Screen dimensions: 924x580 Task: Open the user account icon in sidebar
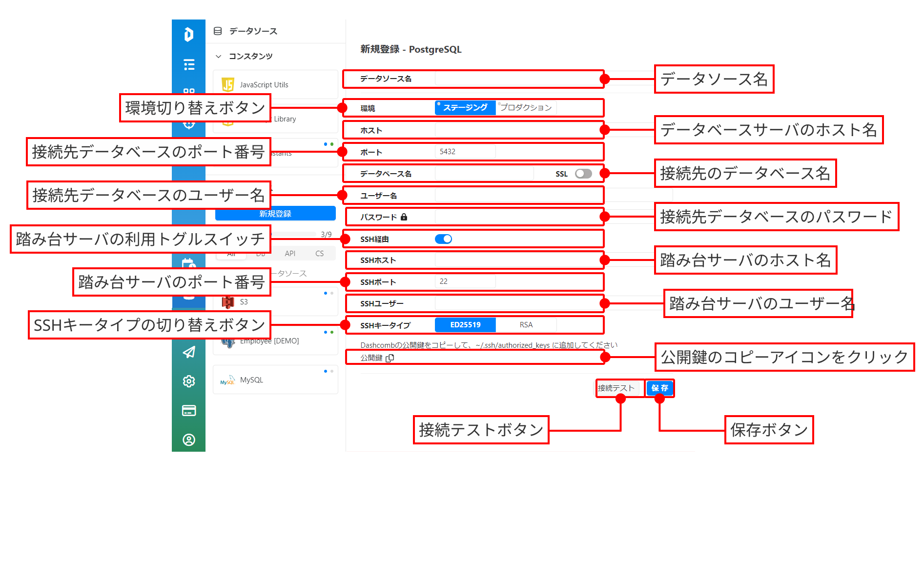[188, 440]
